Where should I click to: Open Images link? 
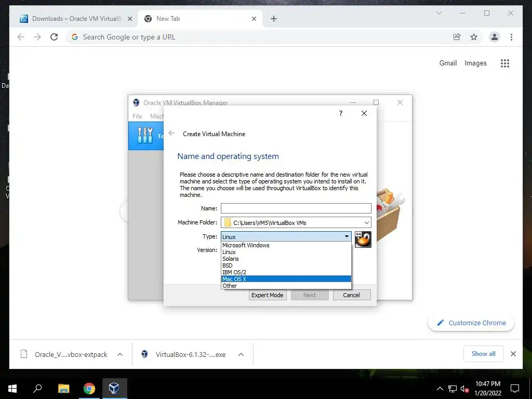pos(475,63)
